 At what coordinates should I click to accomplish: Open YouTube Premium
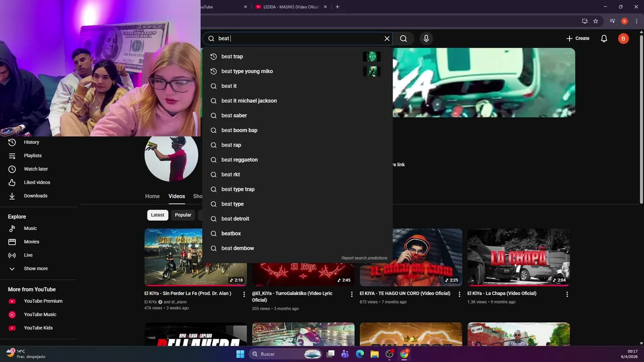pyautogui.click(x=43, y=301)
